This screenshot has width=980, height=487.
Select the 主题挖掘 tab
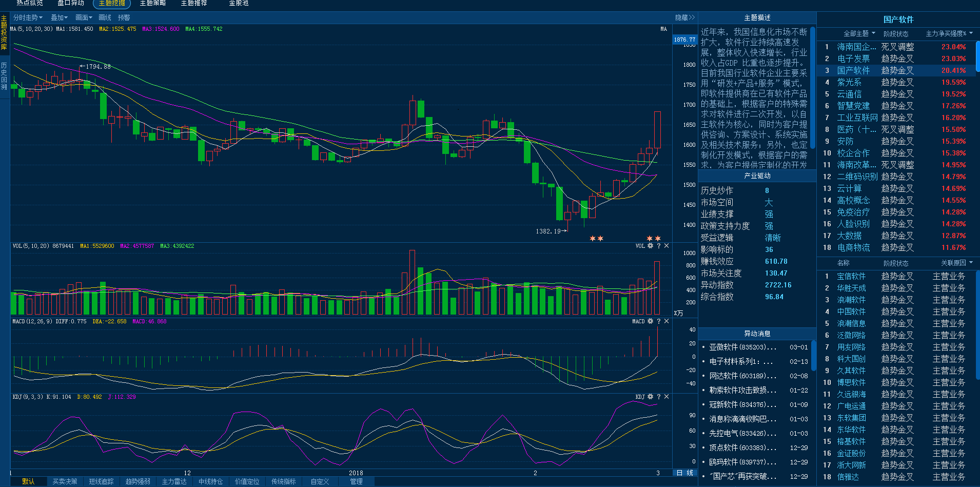tap(112, 4)
